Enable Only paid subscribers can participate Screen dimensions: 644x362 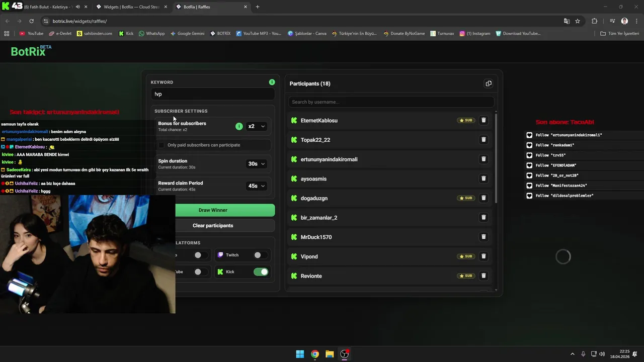tap(161, 145)
